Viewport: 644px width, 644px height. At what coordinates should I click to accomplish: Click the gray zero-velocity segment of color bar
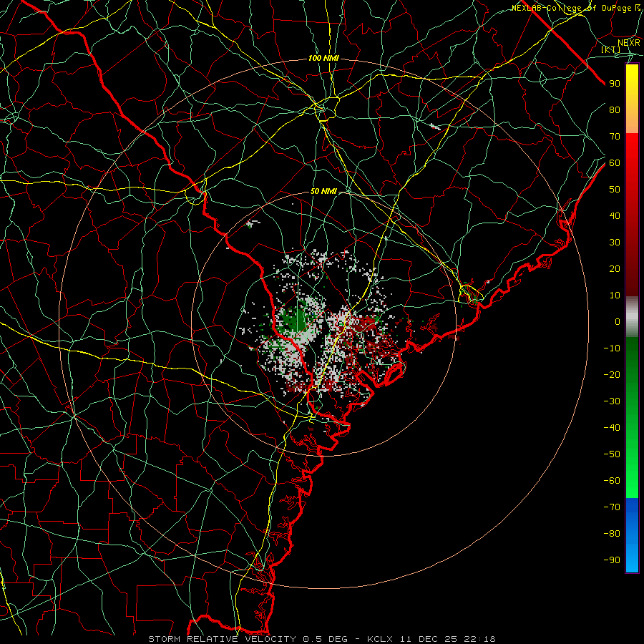coord(632,317)
